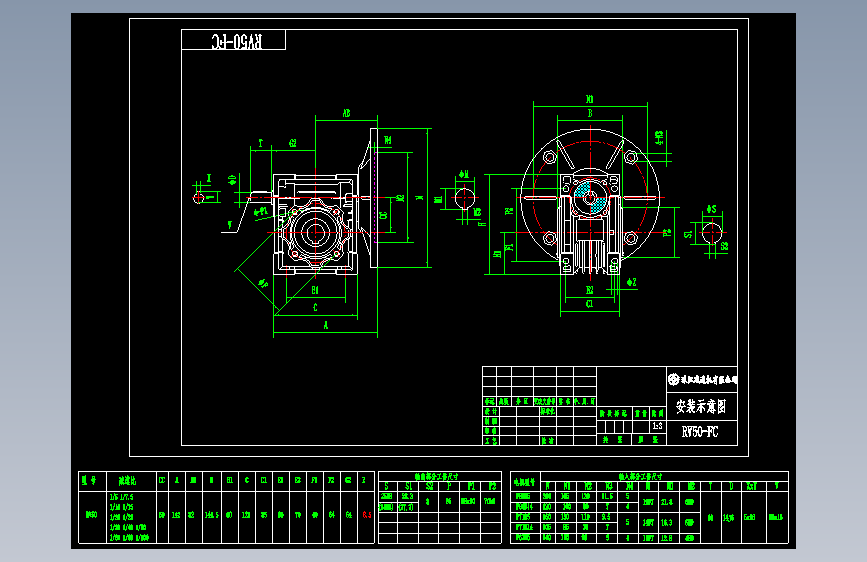Image resolution: width=867 pixels, height=562 pixels.
Task: Click the C1 dimension label under right view
Action: [589, 304]
